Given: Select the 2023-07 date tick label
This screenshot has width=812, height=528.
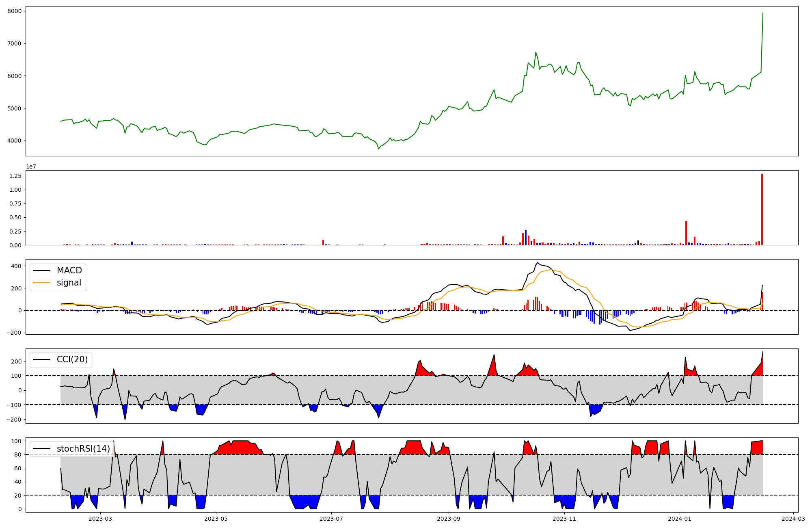Looking at the screenshot, I should (x=332, y=519).
